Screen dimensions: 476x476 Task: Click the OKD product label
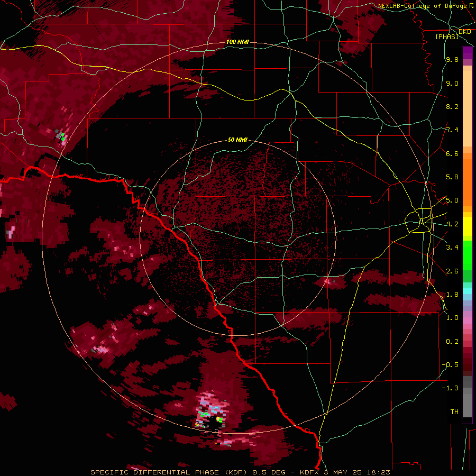[464, 32]
